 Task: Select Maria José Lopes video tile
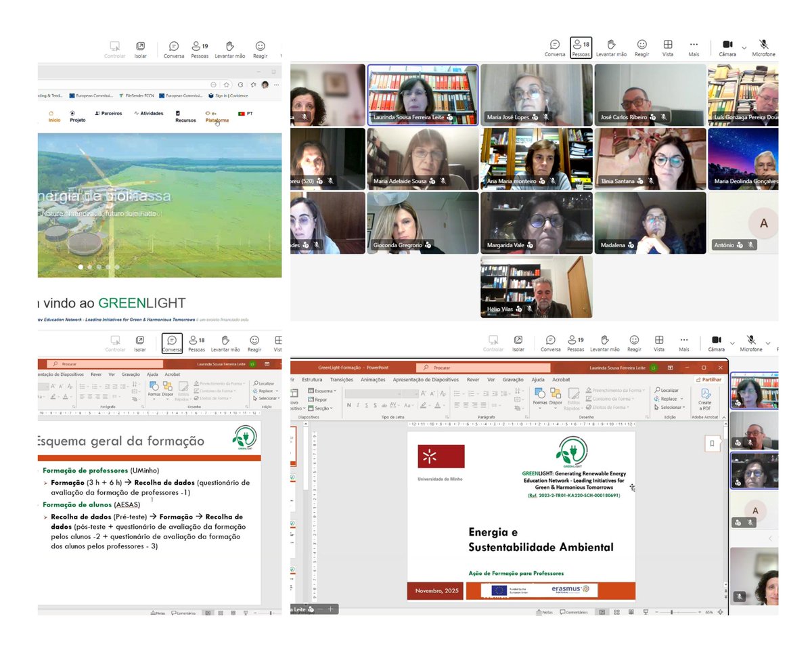[x=537, y=95]
